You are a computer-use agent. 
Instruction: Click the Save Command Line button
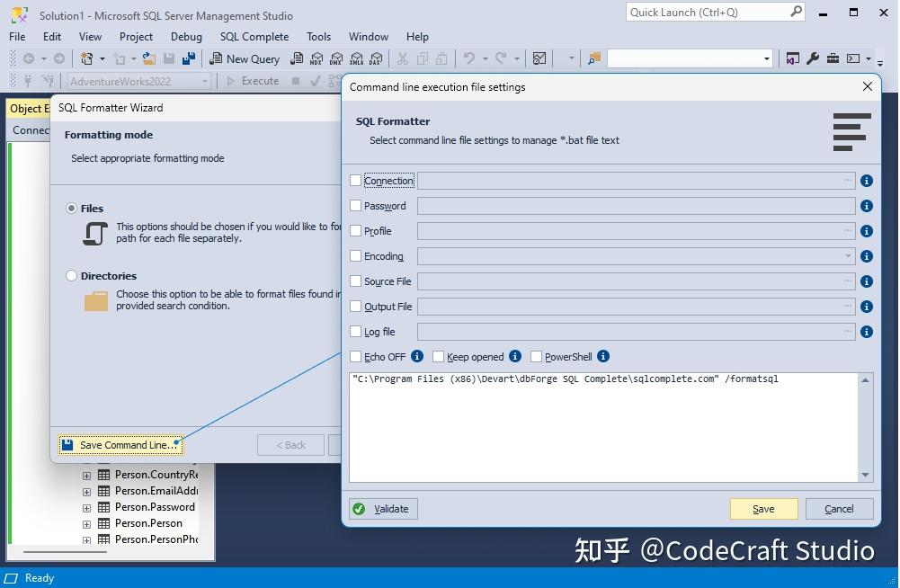[121, 445]
